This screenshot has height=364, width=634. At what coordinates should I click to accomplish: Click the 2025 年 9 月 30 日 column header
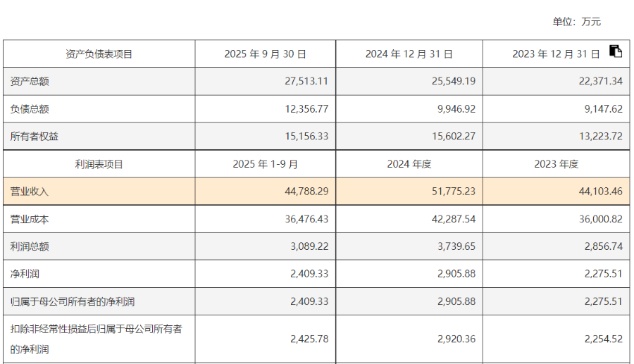click(x=266, y=54)
